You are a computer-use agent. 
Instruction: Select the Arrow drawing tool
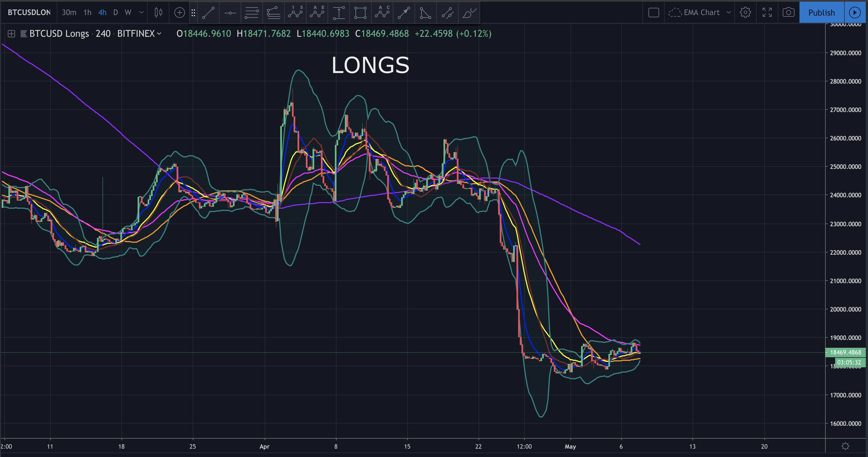pyautogui.click(x=404, y=13)
